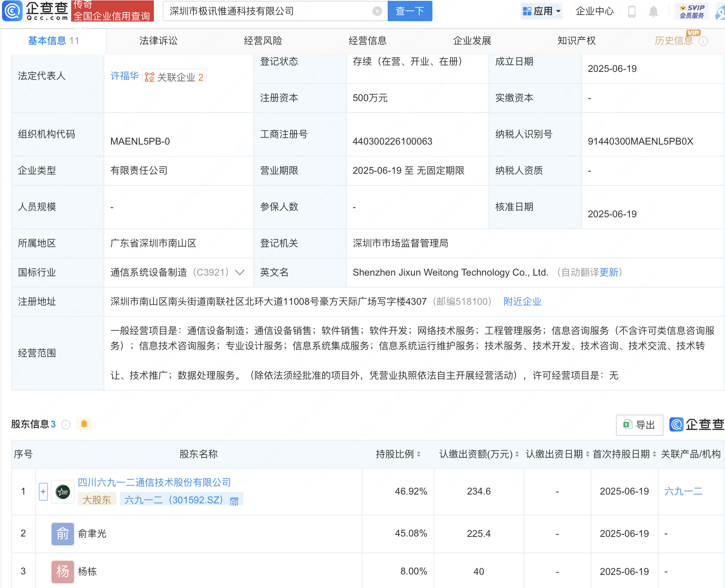
Task: Switch to 知识产权 tab
Action: 576,41
